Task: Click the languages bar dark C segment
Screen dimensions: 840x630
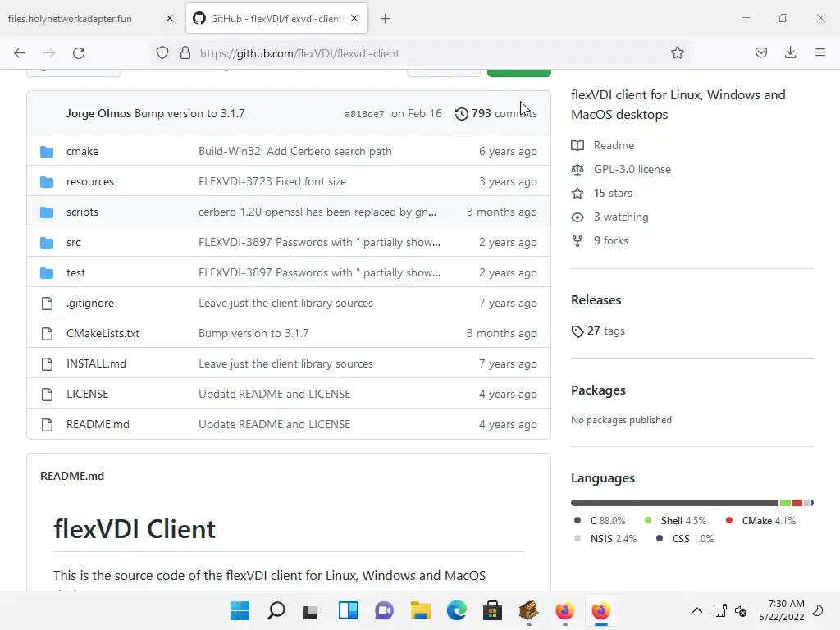Action: [674, 503]
